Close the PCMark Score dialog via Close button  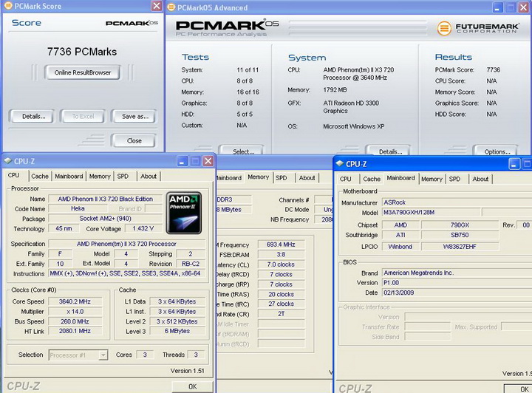pos(134,140)
